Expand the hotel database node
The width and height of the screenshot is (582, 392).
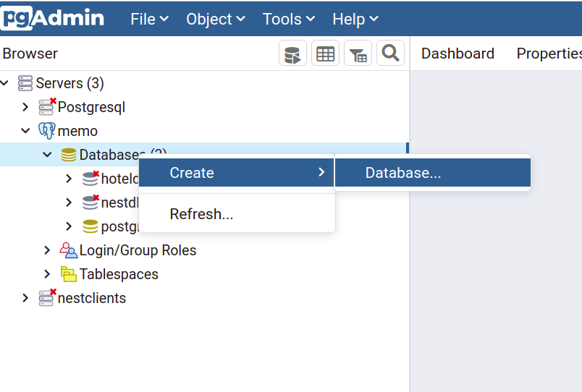(x=69, y=179)
